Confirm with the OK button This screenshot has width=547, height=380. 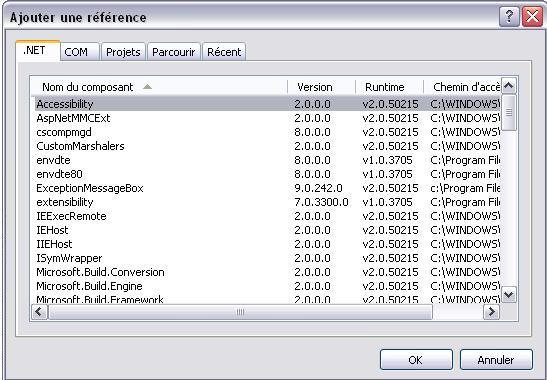(x=416, y=360)
